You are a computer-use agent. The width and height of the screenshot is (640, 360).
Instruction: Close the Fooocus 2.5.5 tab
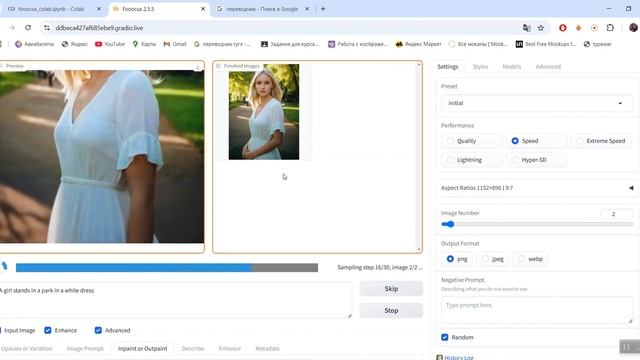coord(203,9)
